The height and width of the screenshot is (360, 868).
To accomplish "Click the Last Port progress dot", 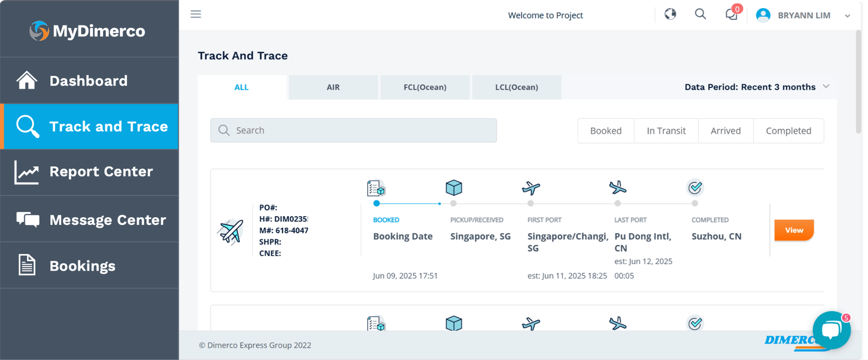I will (x=618, y=203).
